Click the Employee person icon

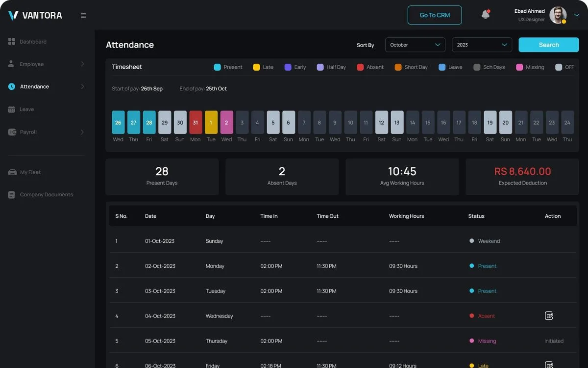coord(11,64)
